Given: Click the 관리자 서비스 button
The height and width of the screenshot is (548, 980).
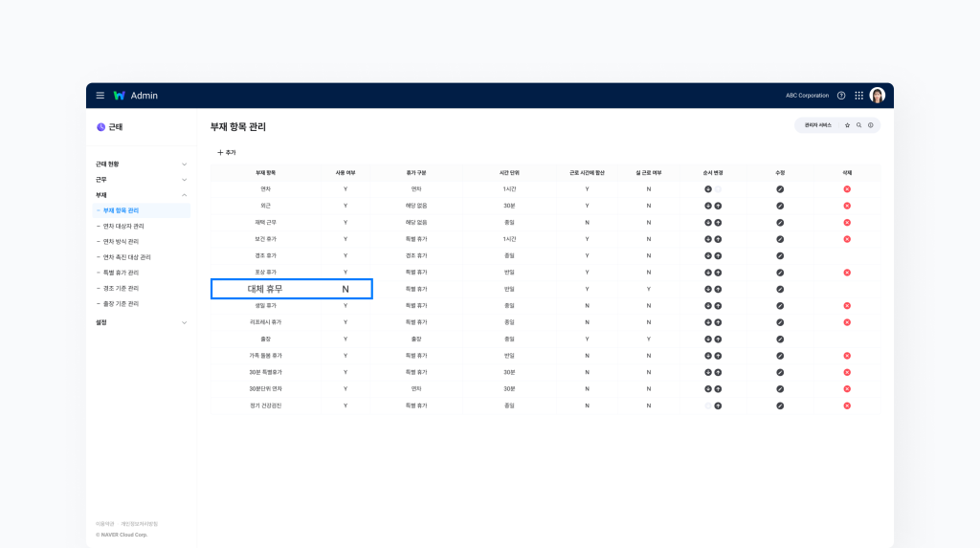Looking at the screenshot, I should [818, 125].
